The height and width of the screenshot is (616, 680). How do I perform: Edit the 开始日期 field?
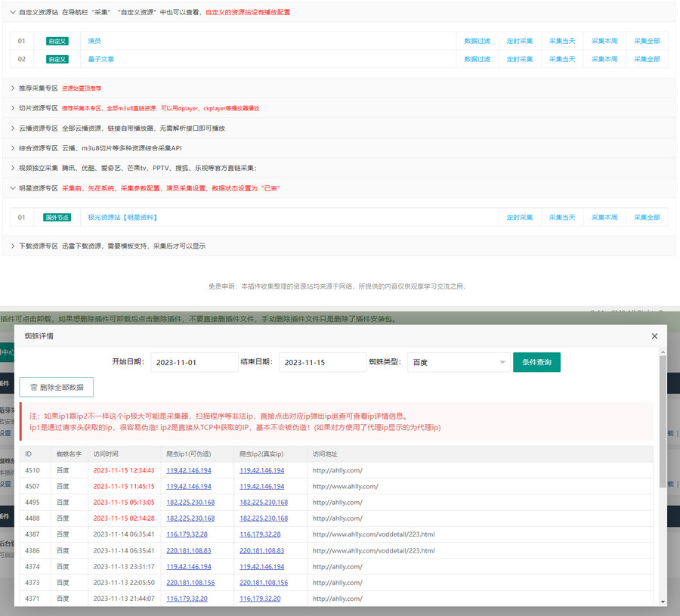point(194,363)
